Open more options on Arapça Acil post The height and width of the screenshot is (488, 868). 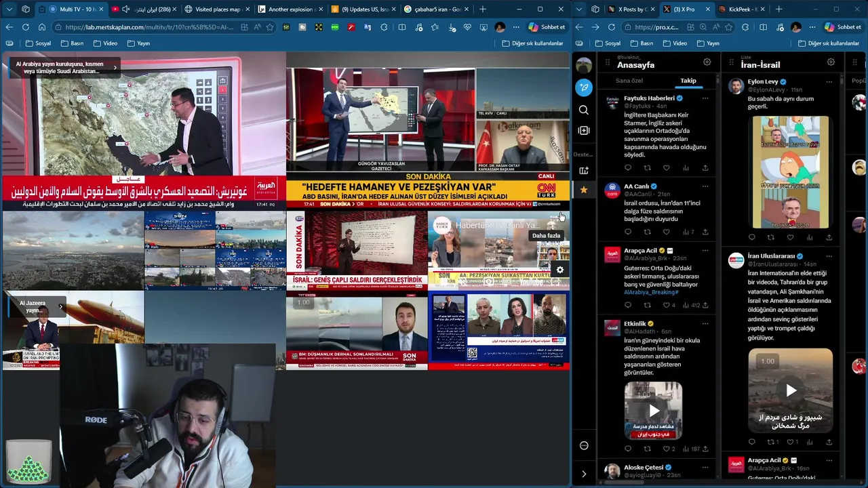tap(705, 251)
